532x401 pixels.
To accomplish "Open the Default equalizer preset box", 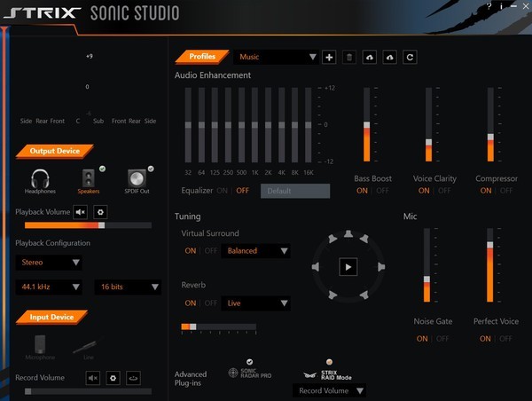I will pyautogui.click(x=295, y=191).
